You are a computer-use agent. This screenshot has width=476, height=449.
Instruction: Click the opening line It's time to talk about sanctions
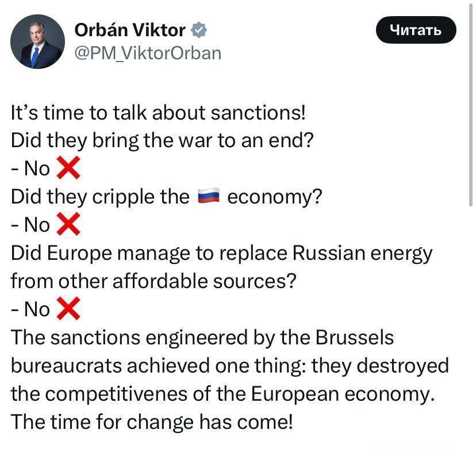point(158,112)
